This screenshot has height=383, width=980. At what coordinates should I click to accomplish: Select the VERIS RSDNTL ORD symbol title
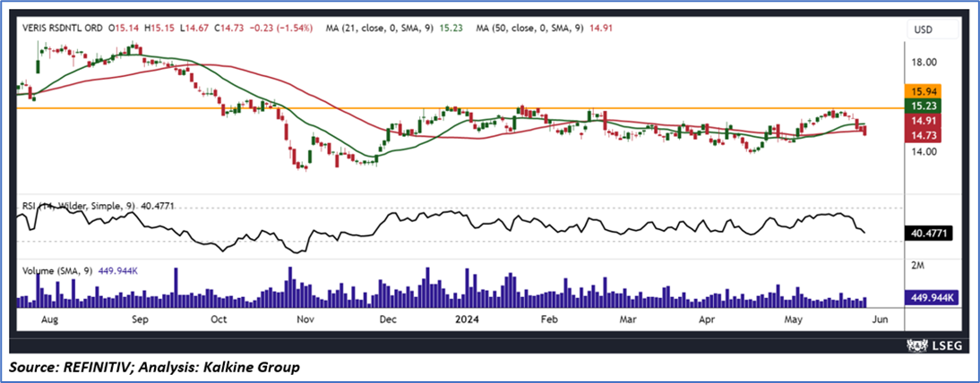pyautogui.click(x=61, y=28)
